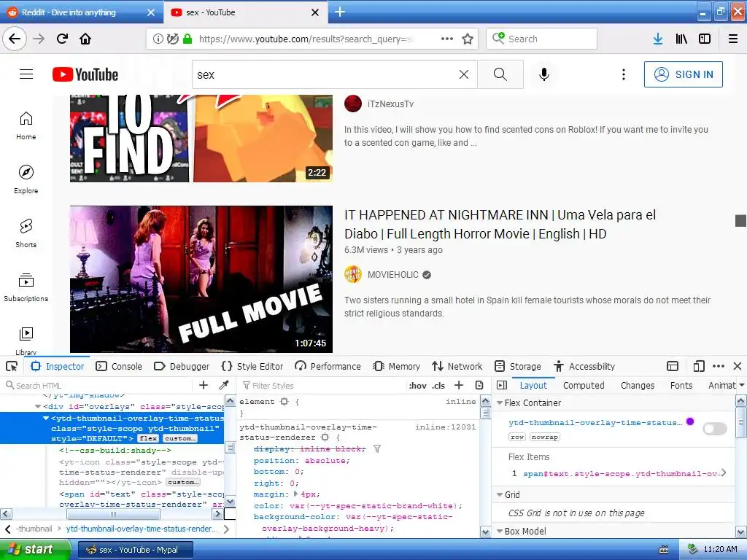Select the Mypal taskbar window button
Screen dimensions: 747x560
click(135, 550)
